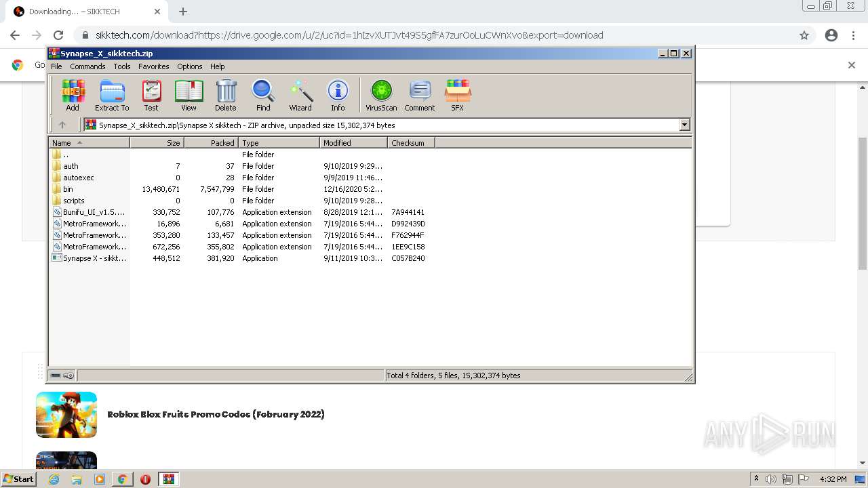
Task: Open the Chrome taskbar icon
Action: point(122,479)
